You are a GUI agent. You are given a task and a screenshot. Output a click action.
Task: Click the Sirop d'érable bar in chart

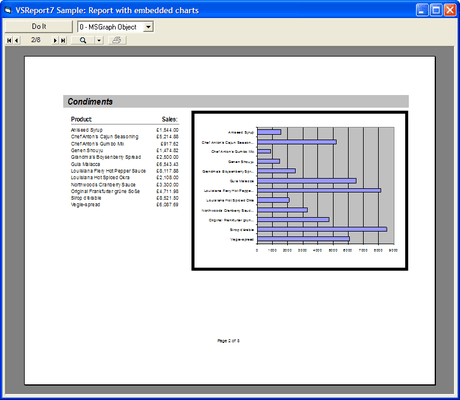point(322,229)
